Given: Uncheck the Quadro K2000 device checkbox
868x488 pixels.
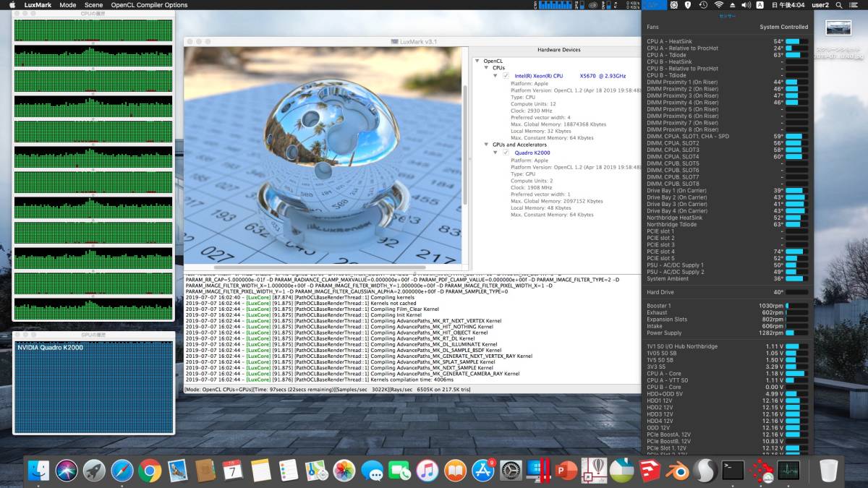Looking at the screenshot, I should click(506, 153).
